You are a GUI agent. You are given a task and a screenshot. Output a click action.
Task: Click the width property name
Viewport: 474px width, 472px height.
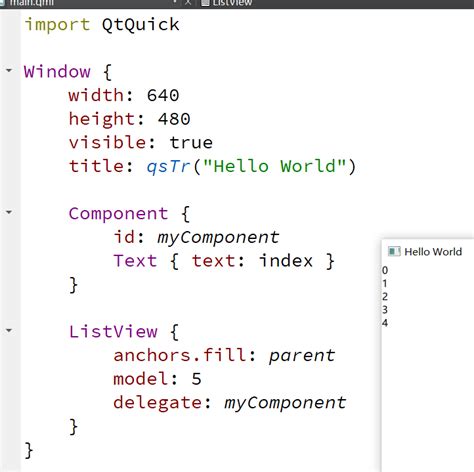coord(96,95)
